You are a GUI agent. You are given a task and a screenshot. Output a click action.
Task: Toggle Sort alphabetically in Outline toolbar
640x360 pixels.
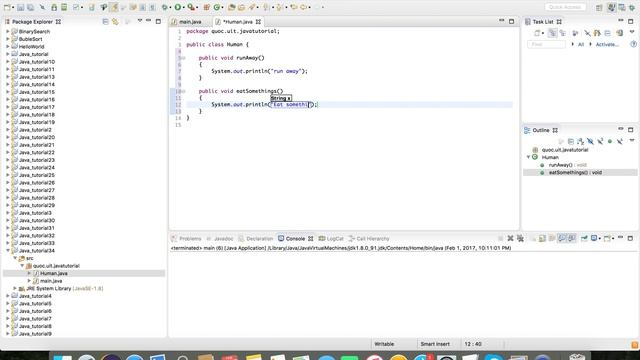[580, 141]
